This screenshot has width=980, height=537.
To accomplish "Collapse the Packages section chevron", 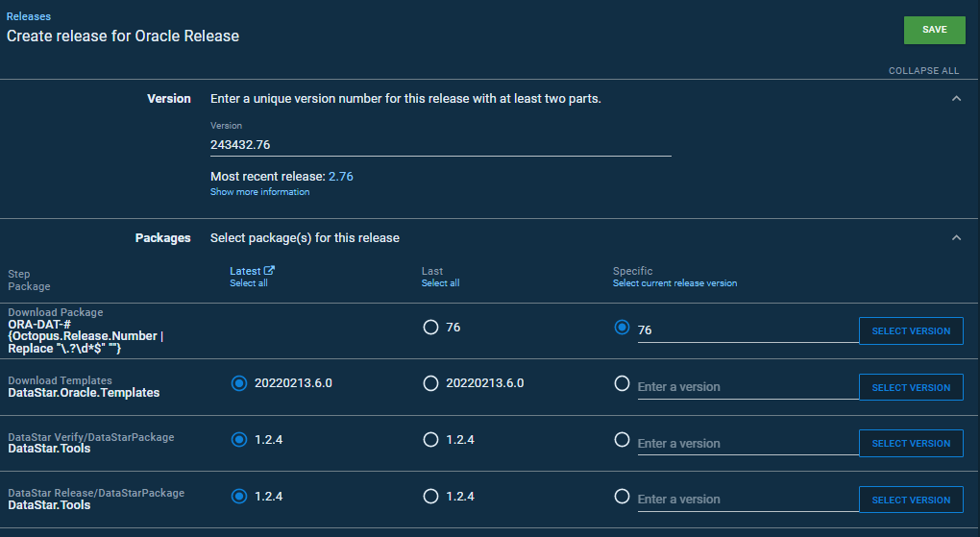I will tap(956, 237).
